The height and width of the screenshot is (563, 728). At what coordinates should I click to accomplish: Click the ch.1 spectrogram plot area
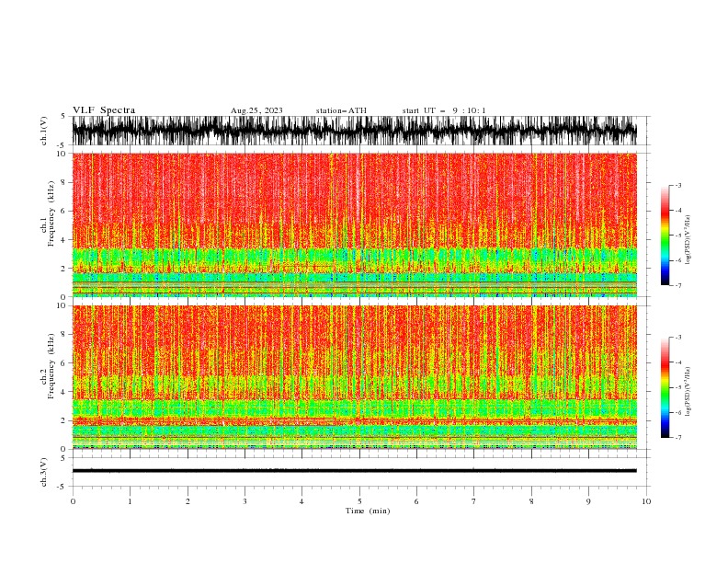pyautogui.click(x=354, y=224)
